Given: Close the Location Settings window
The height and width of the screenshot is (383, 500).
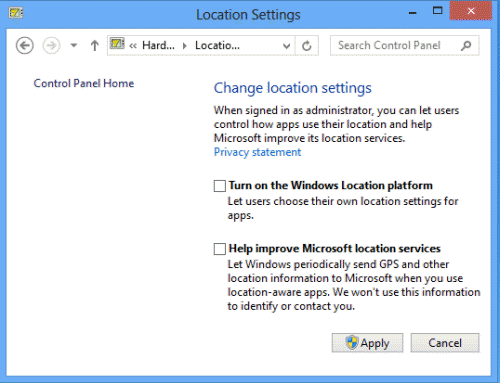Looking at the screenshot, I should coord(471,11).
